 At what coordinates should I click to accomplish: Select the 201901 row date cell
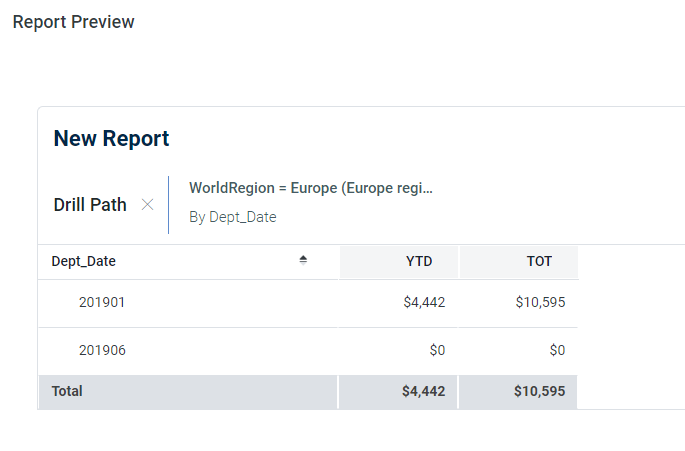102,303
